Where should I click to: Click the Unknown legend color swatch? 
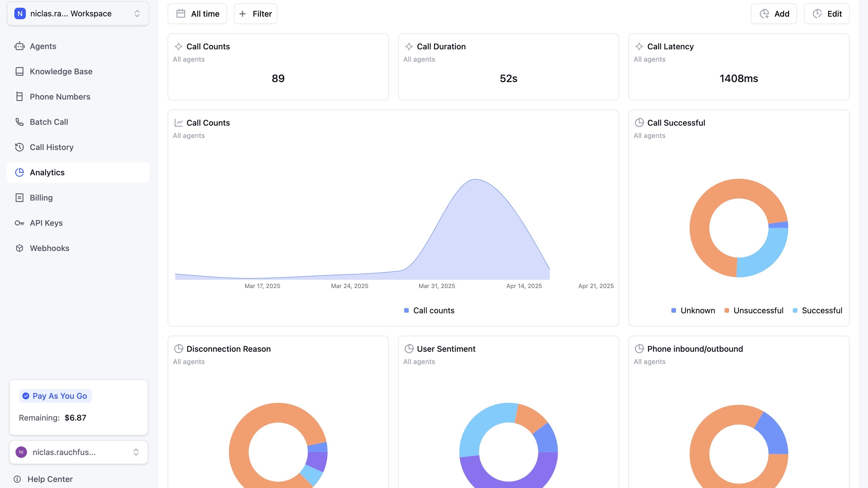click(x=673, y=310)
